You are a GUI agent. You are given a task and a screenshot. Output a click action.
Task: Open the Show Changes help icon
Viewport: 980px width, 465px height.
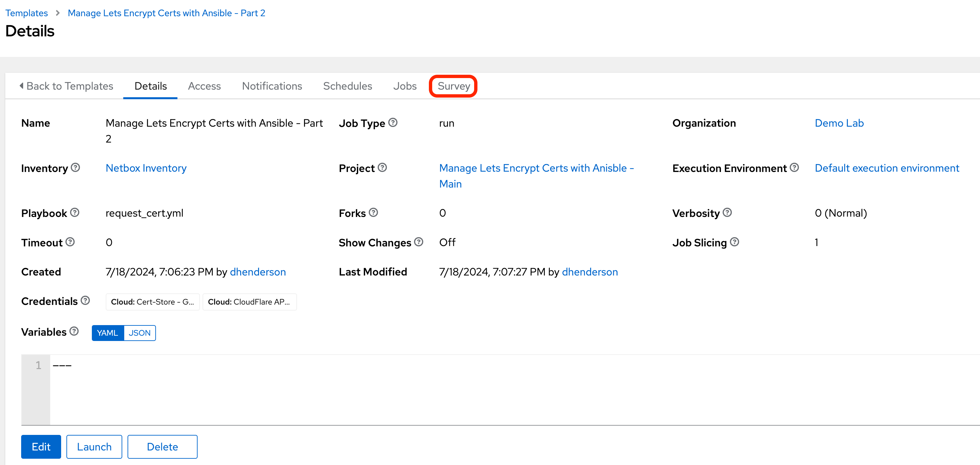pyautogui.click(x=419, y=242)
